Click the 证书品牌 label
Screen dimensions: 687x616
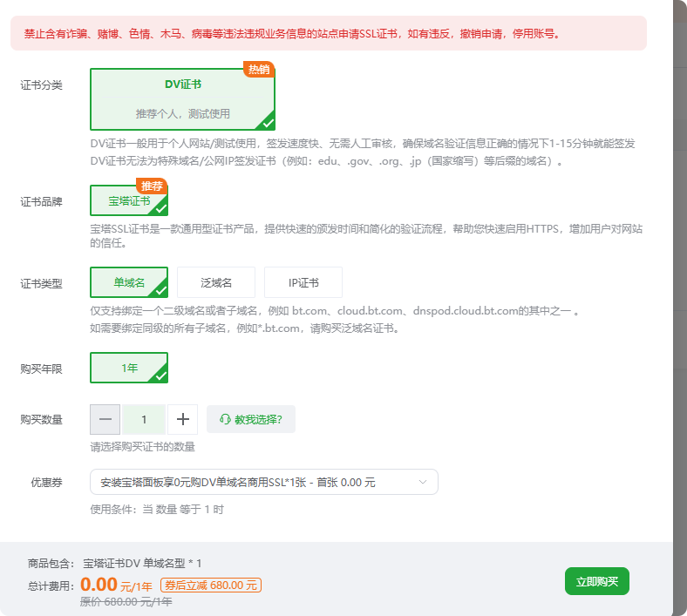[x=41, y=202]
